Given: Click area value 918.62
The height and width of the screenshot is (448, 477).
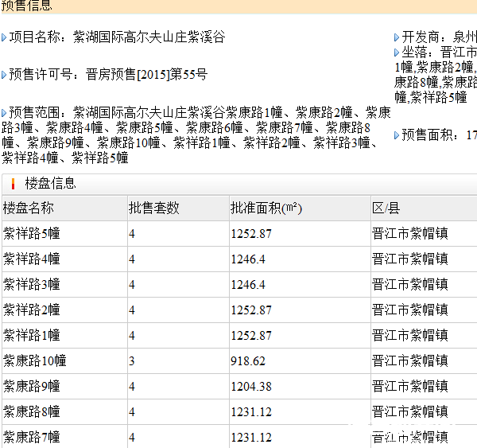Looking at the screenshot, I should click(248, 361).
